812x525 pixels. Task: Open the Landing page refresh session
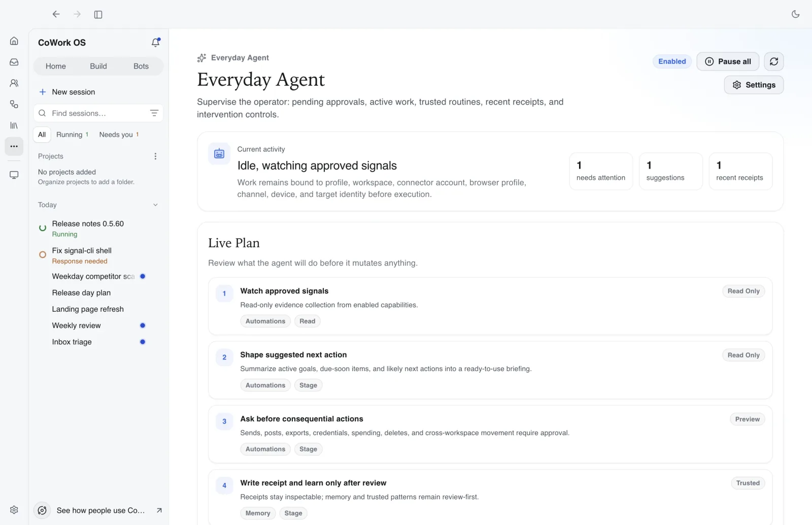pyautogui.click(x=98, y=309)
